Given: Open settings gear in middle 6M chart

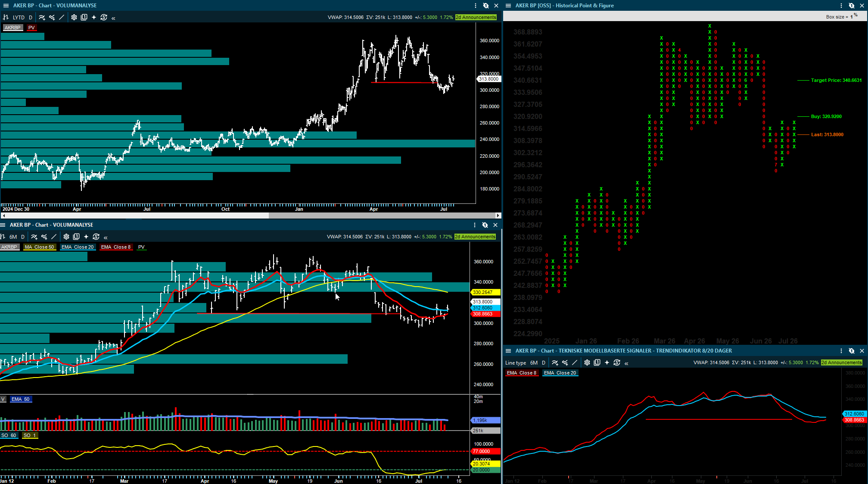Looking at the screenshot, I should [x=66, y=237].
